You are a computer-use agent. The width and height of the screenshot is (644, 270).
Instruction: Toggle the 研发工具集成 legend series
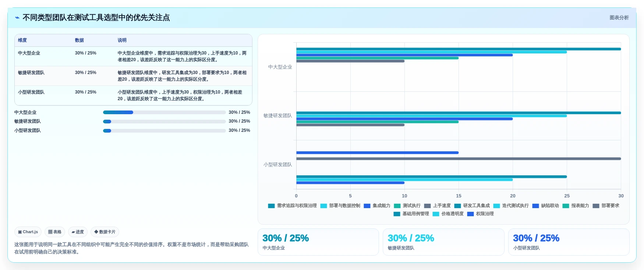point(472,206)
